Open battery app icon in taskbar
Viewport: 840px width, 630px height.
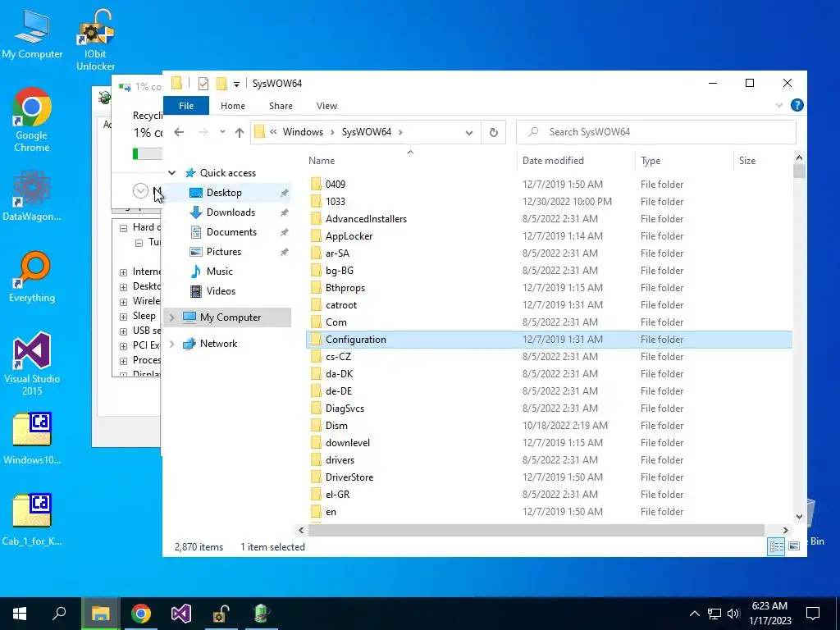(262, 614)
